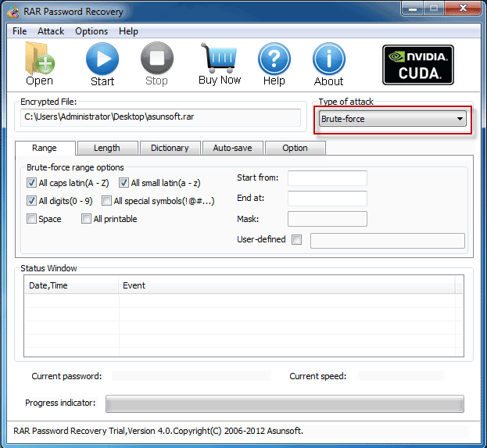Close the RAR Password Recovery window

click(x=463, y=8)
